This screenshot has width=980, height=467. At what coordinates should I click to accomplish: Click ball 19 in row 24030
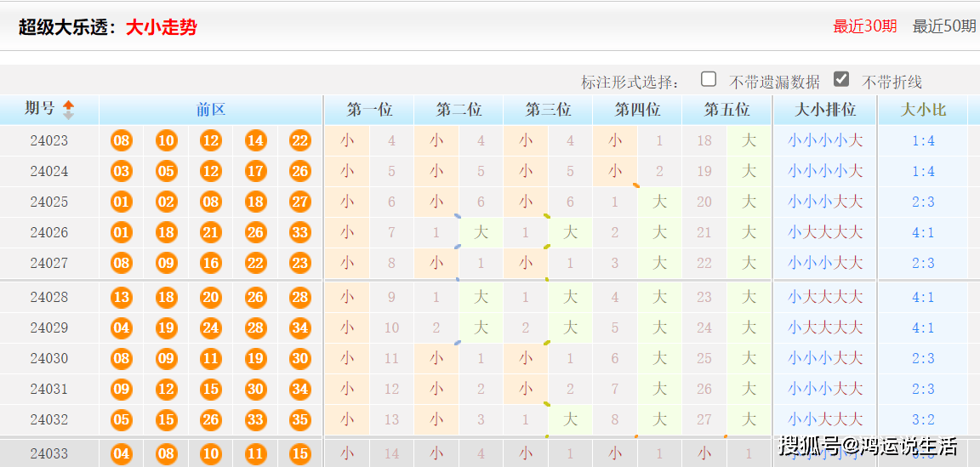(x=255, y=358)
